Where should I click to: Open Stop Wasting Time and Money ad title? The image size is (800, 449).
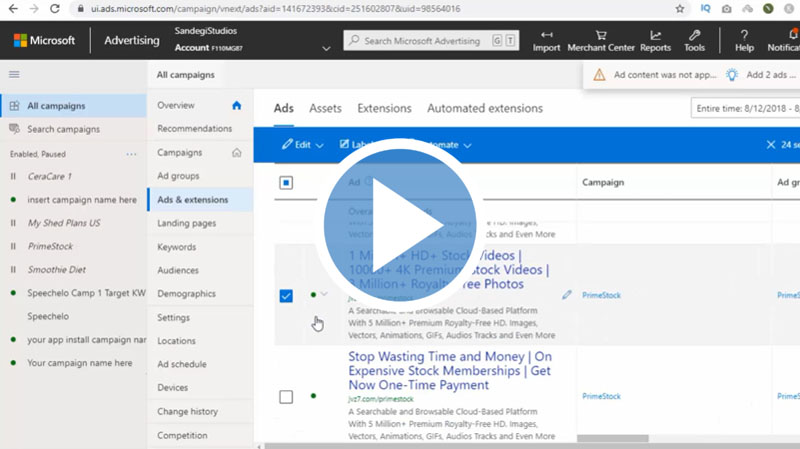click(449, 370)
